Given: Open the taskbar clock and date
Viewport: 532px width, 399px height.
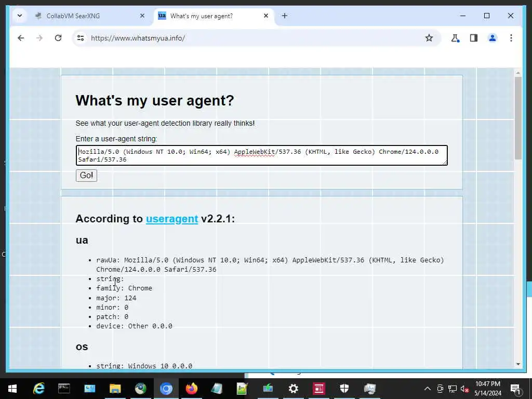Looking at the screenshot, I should [487, 389].
